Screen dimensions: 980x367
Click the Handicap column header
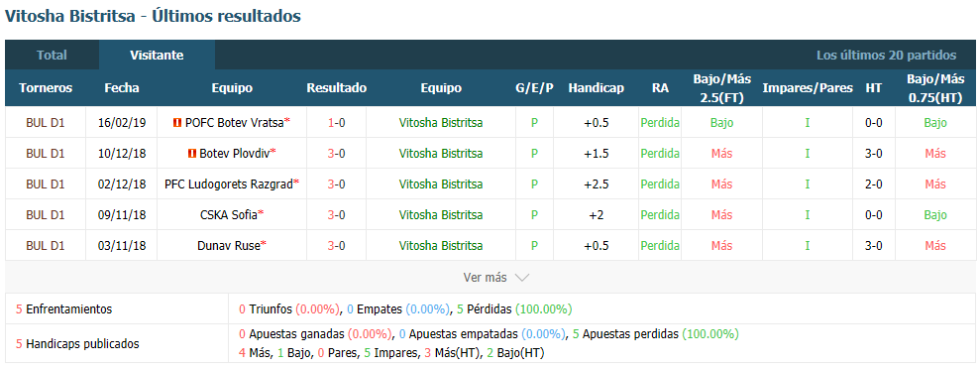tap(596, 88)
